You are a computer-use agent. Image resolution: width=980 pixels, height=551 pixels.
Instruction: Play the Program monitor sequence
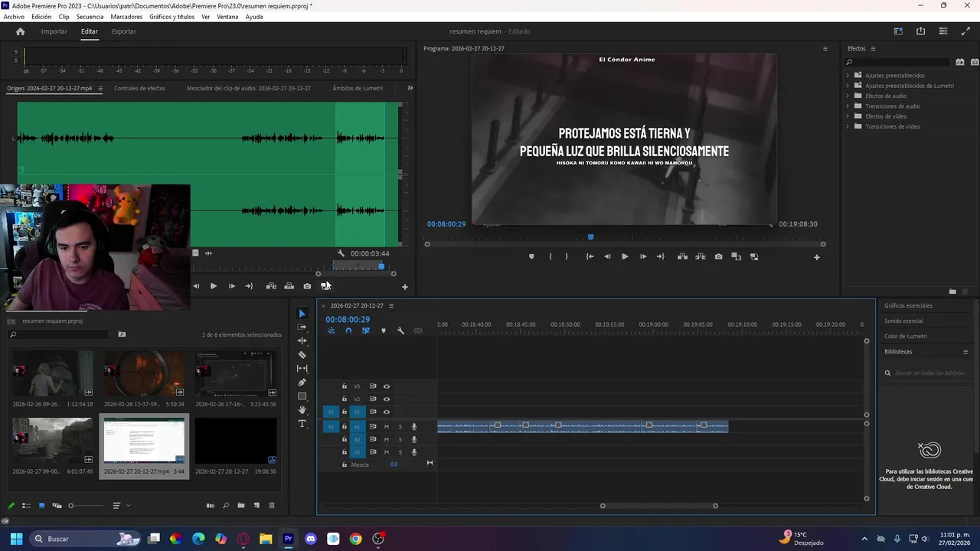click(625, 256)
